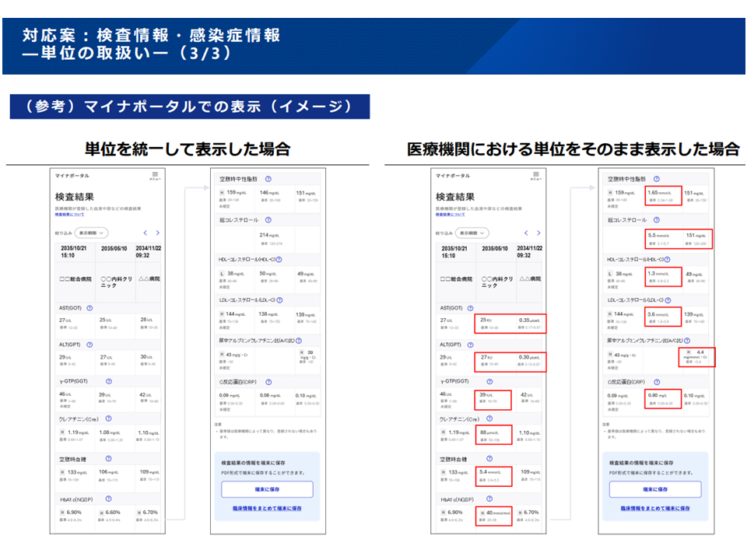This screenshot has width=747, height=560.
Task: Expand 表示期間 dropdown in unified-units mockup
Action: coord(91,233)
